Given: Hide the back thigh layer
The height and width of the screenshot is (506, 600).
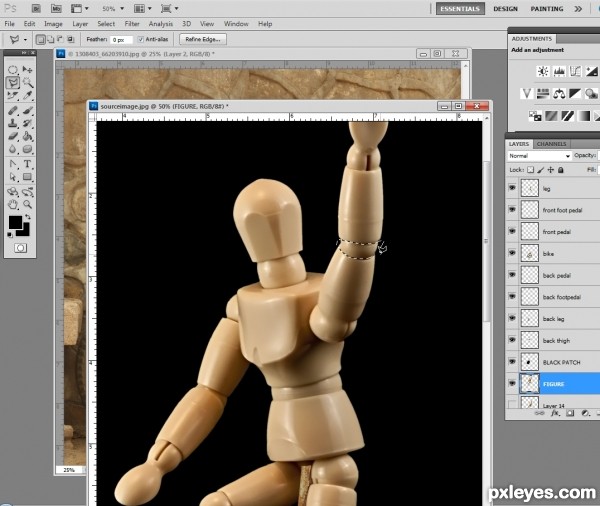Looking at the screenshot, I should (x=512, y=340).
